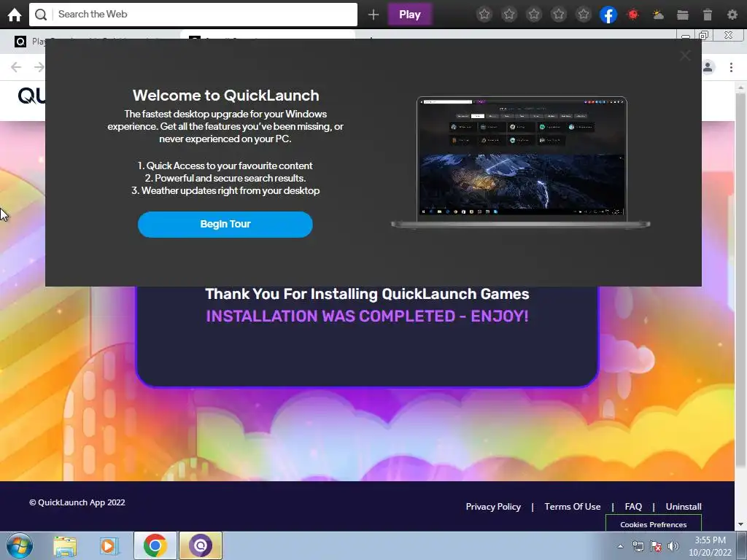Viewport: 747px width, 560px height.
Task: Open the taskbar clock and date
Action: [710, 546]
